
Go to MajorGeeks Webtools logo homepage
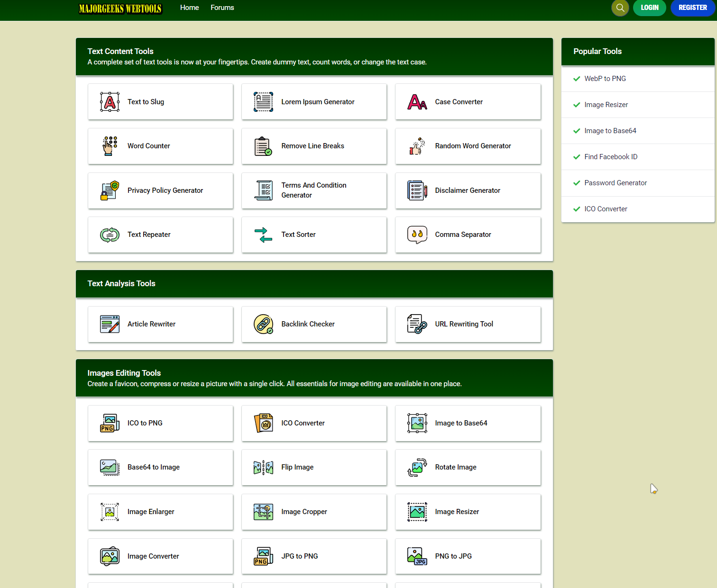click(120, 9)
